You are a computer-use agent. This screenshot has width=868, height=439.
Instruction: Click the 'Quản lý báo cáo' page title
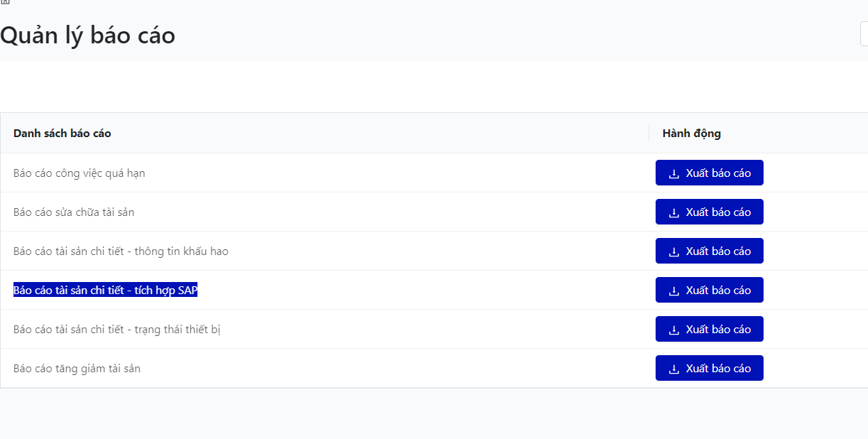(x=87, y=36)
